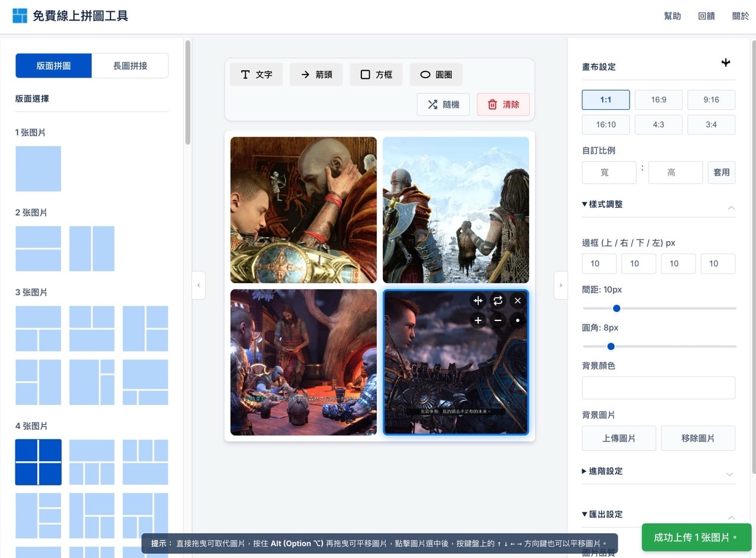Set canvas ratio to 3:4
Screen dimensions: 756x558
711,125
